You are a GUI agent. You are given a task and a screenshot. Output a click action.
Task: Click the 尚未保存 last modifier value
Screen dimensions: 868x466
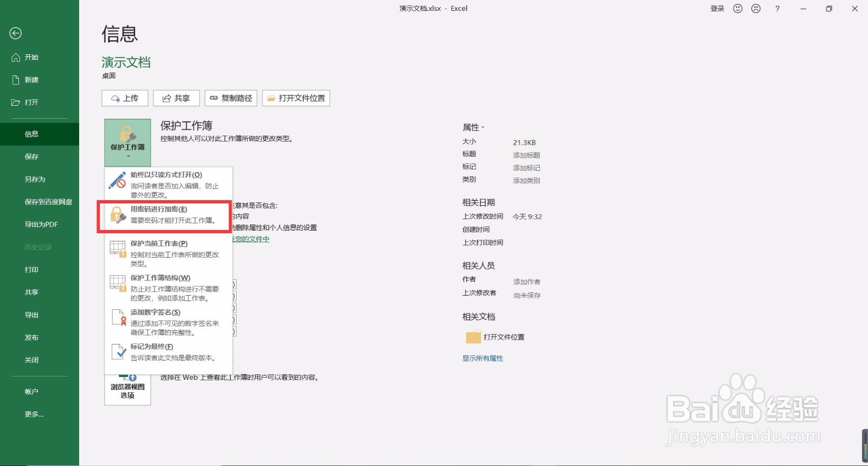point(527,296)
